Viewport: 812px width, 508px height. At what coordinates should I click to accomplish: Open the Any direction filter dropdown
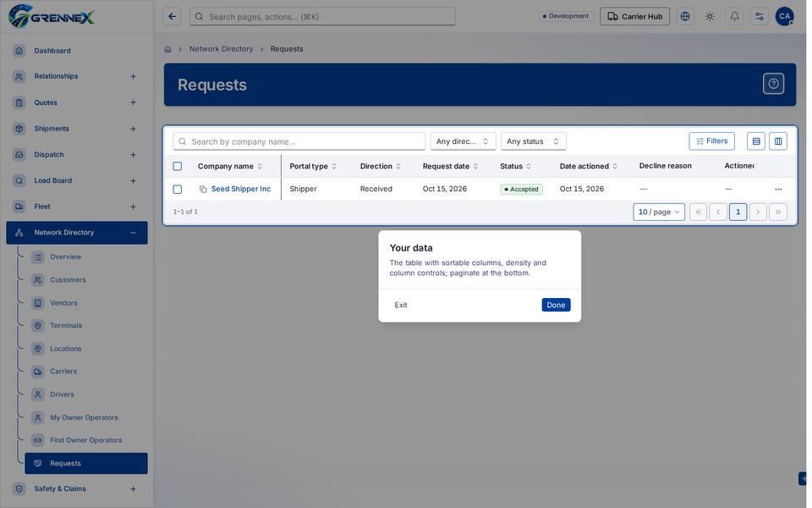point(463,141)
